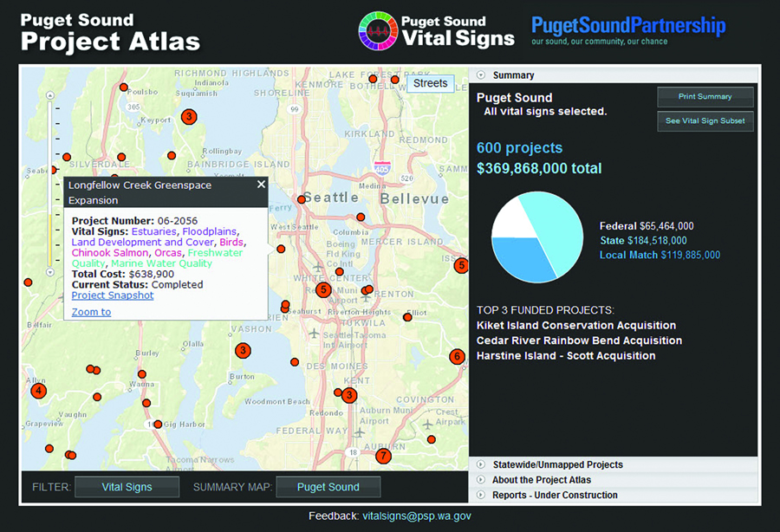Click the Streets basemap button

point(430,83)
